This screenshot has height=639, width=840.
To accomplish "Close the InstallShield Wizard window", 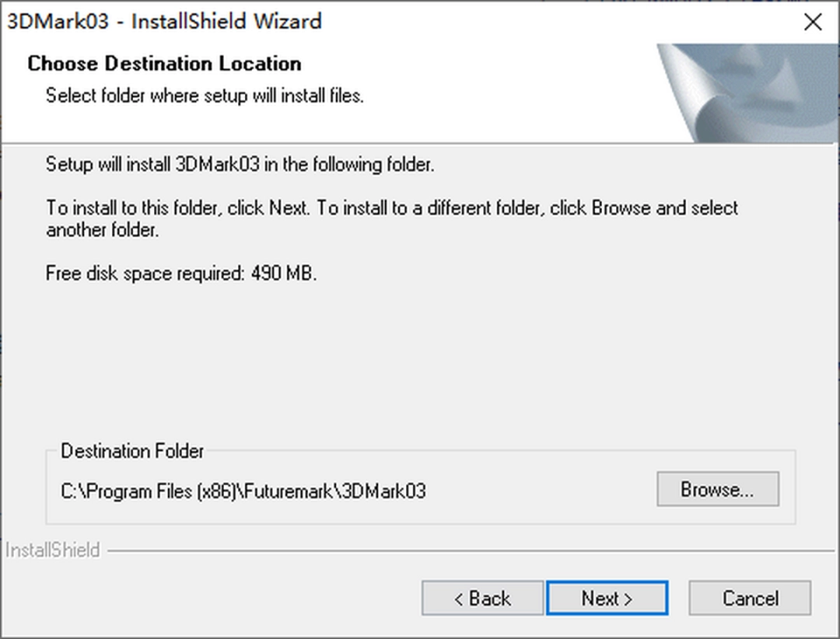I will [813, 22].
